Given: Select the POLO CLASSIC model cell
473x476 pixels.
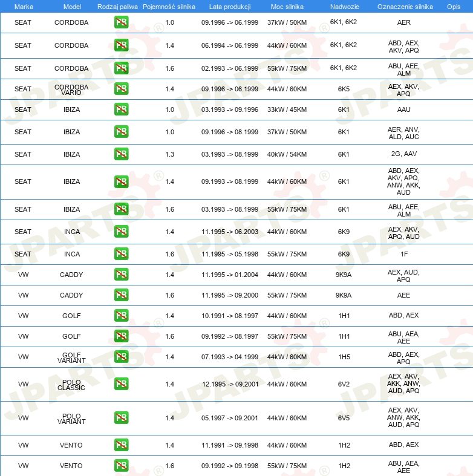Looking at the screenshot, I should coord(71,385).
